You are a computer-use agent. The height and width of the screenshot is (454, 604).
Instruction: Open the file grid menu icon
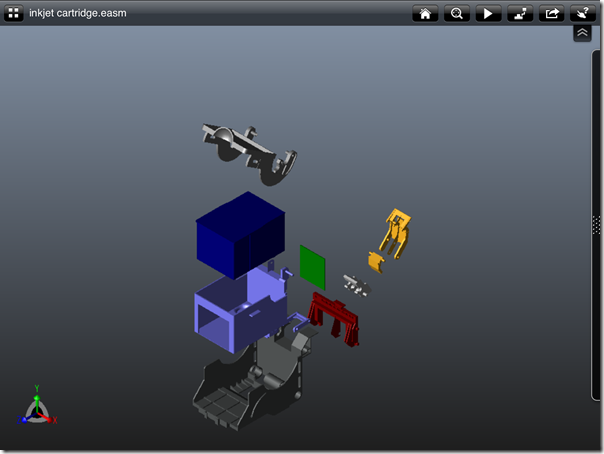click(13, 13)
